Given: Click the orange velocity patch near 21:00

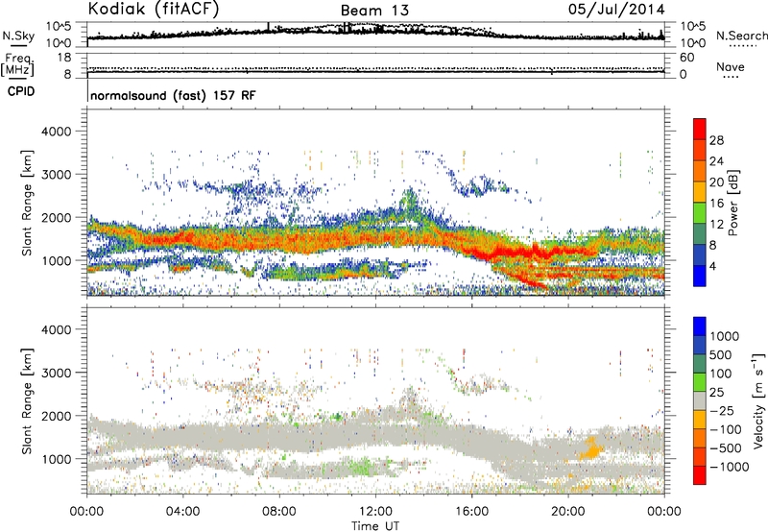Looking at the screenshot, I should [x=592, y=448].
